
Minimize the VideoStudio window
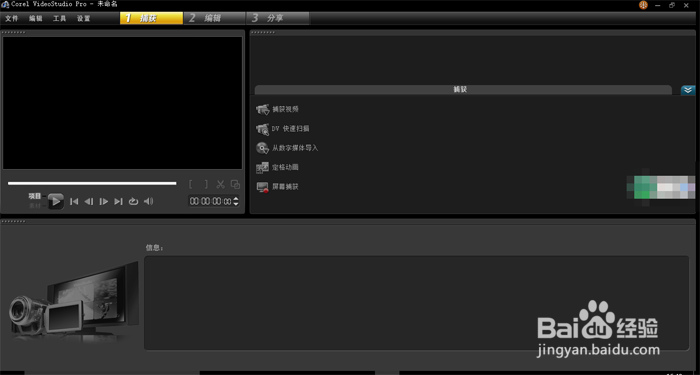pos(658,5)
